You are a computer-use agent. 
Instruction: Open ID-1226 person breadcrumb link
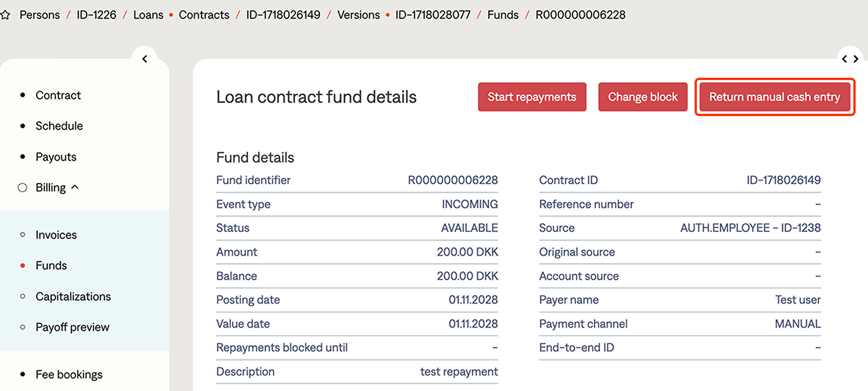(96, 15)
